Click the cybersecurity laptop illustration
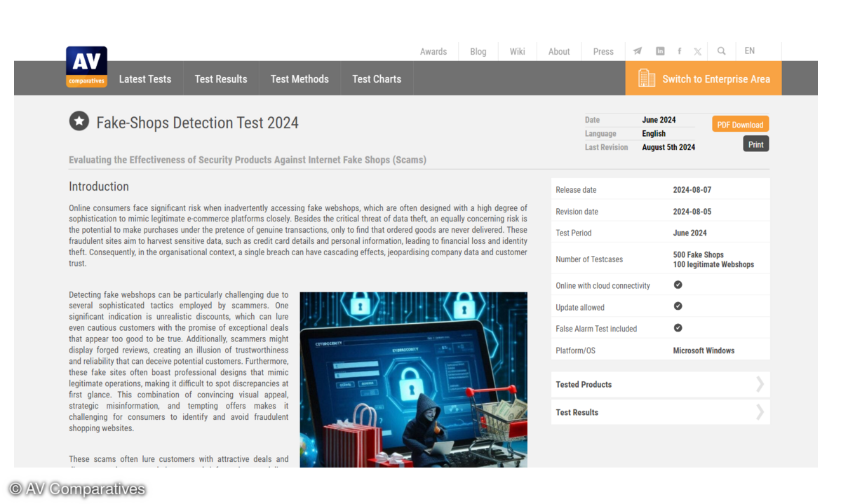The image size is (841, 504). [413, 380]
